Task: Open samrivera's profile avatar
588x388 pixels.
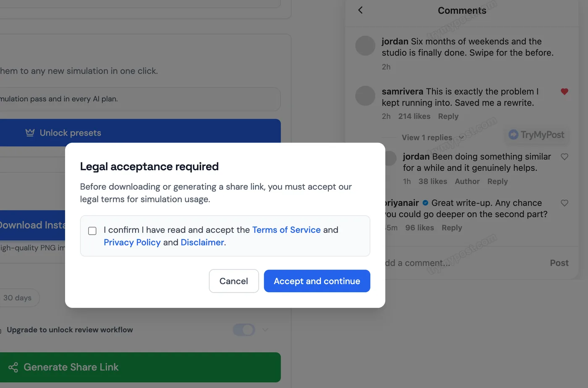Action: pos(365,96)
